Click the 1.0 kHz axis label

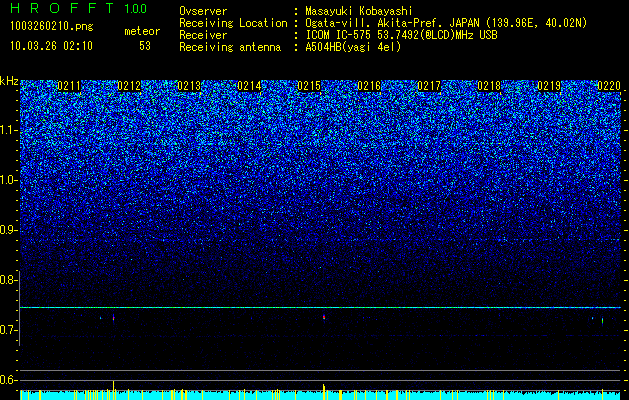tap(9, 181)
